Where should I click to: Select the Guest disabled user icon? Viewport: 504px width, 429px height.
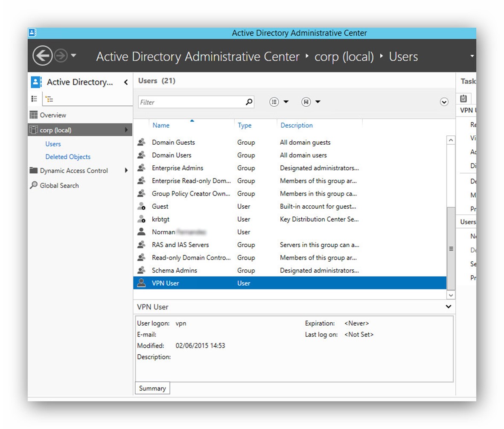141,206
